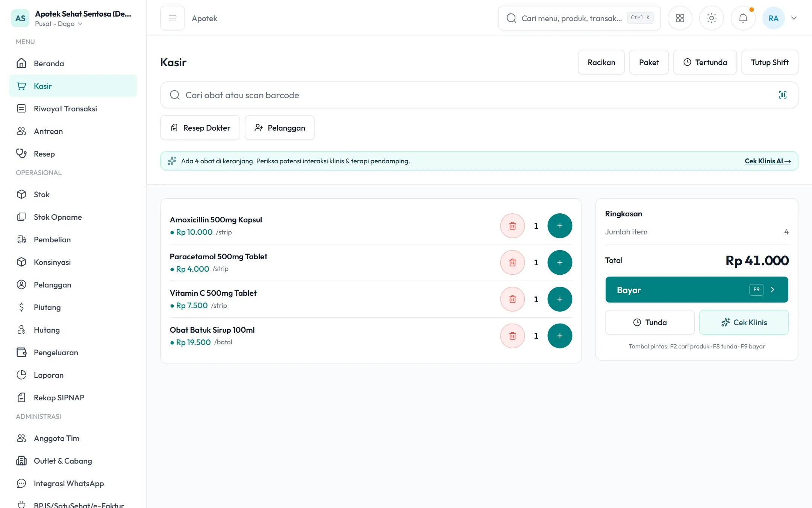The height and width of the screenshot is (508, 812).
Task: Click the Racikan button
Action: (x=601, y=62)
